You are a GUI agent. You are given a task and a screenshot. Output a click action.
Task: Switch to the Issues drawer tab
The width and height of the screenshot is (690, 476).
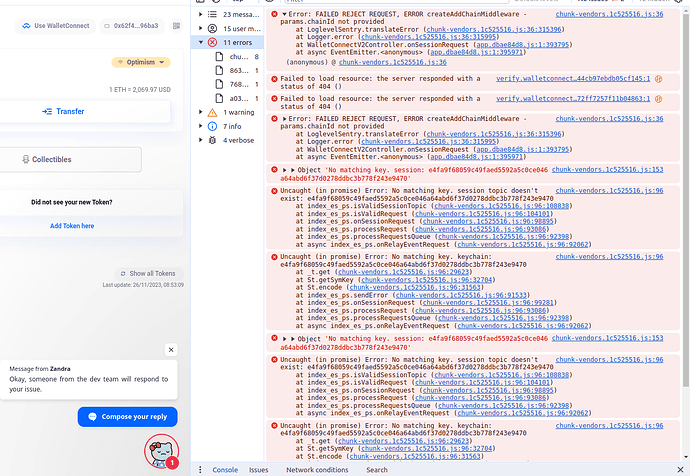coord(258,470)
